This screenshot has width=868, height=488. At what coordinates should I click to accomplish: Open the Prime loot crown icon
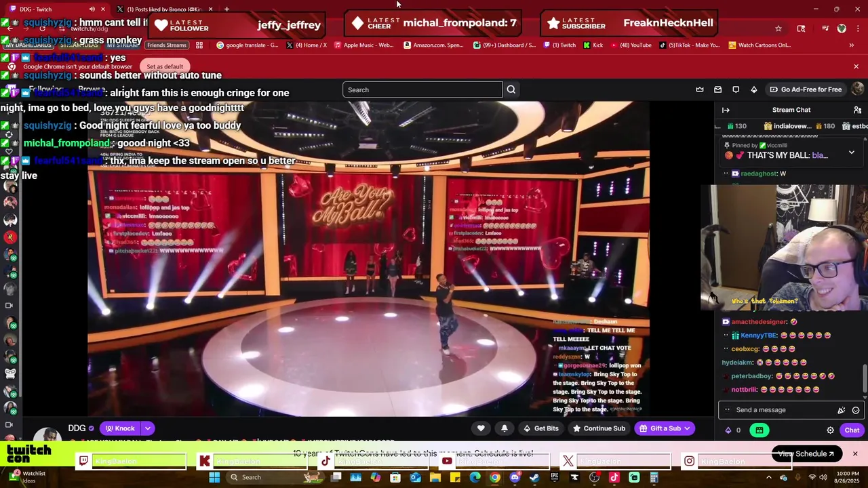pyautogui.click(x=700, y=89)
